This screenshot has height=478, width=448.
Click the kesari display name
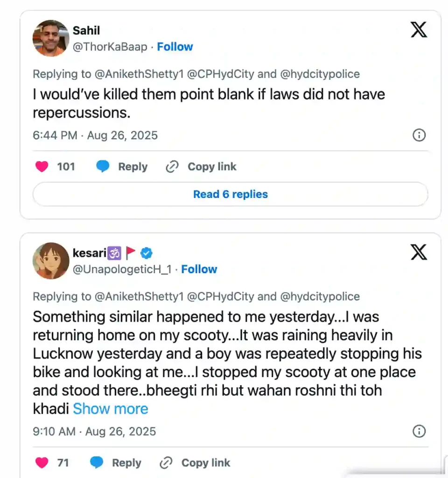tap(90, 253)
